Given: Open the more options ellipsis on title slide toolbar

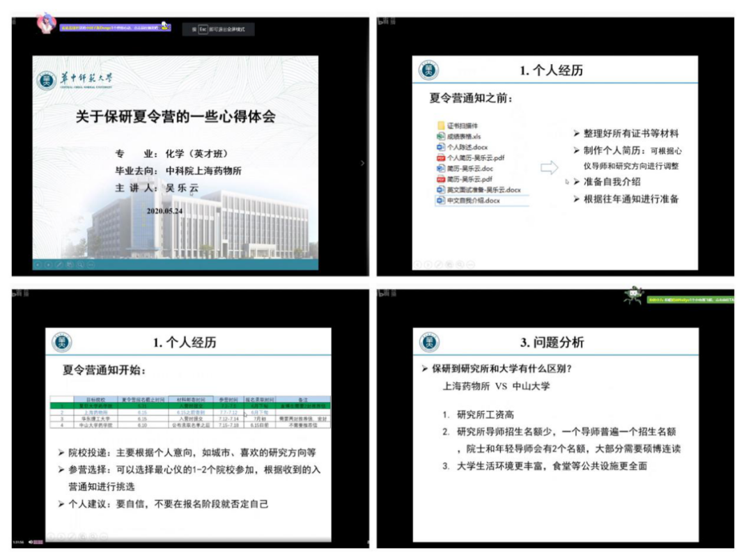Looking at the screenshot, I should click(92, 265).
